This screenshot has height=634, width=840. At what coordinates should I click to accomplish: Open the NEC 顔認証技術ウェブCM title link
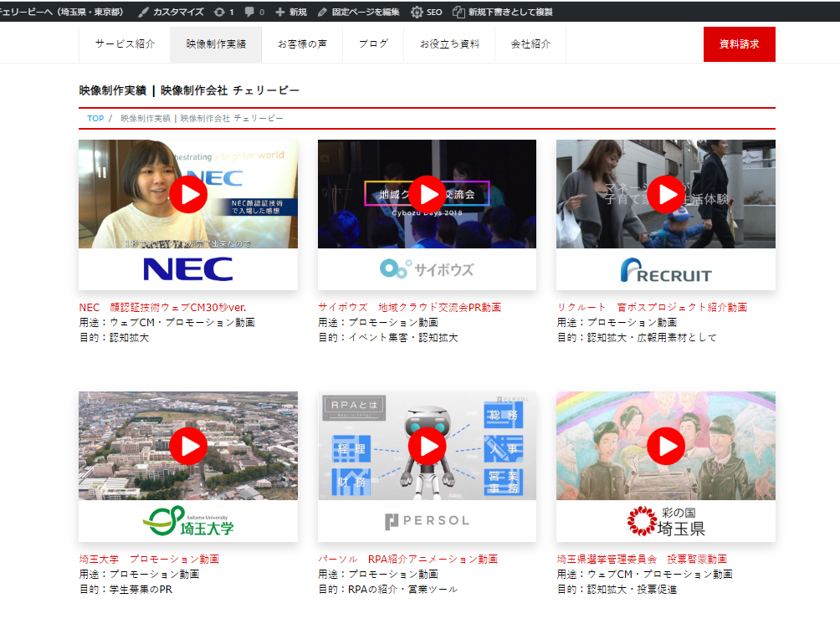(x=162, y=307)
